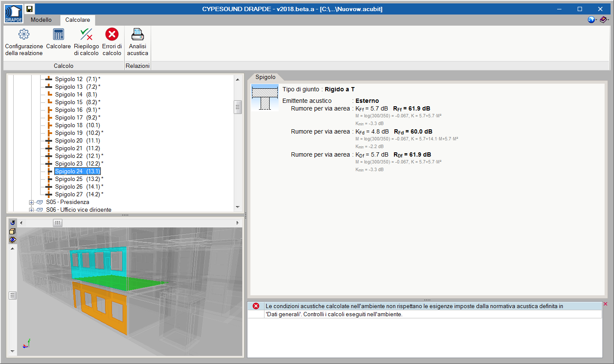The height and width of the screenshot is (364, 614).
Task: Click the RDf = 61.9 dB value
Action: [x=412, y=155]
